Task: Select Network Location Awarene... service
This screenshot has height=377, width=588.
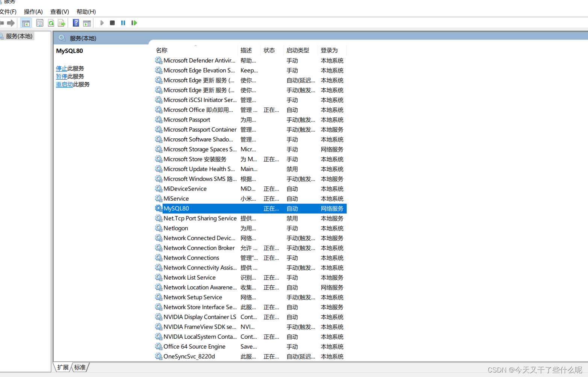Action: [200, 287]
